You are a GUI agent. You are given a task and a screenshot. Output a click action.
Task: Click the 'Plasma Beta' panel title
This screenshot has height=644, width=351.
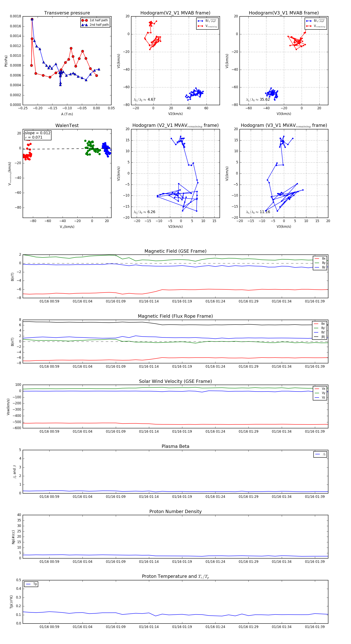[x=175, y=447]
